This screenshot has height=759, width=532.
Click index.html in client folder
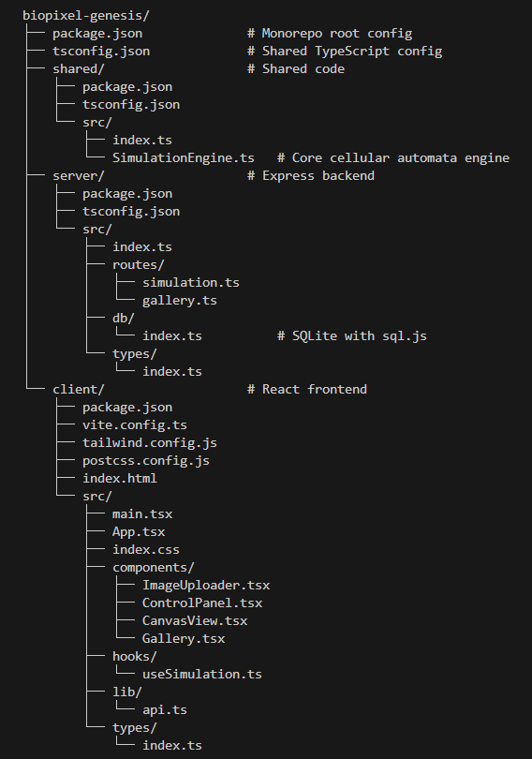click(120, 479)
